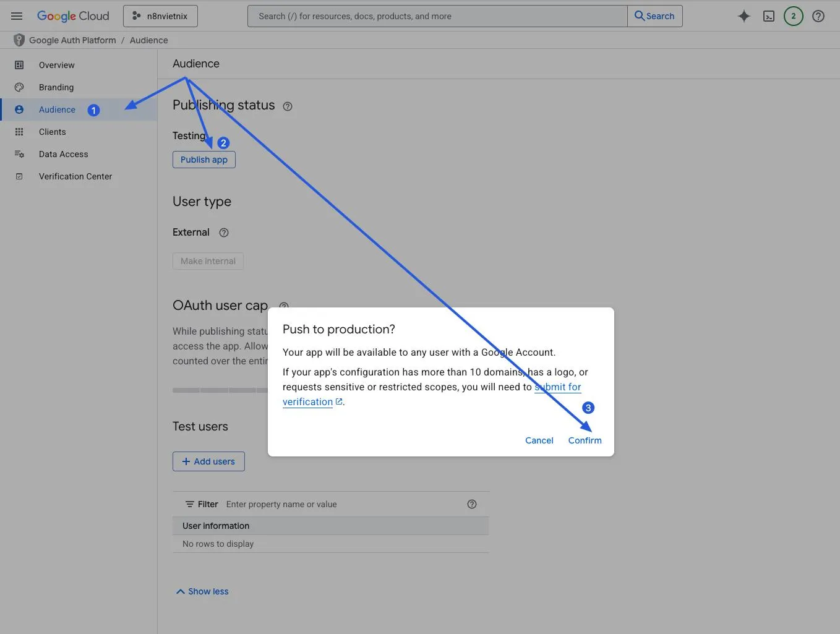Click the Verification Center checkbox icon

[x=19, y=176]
